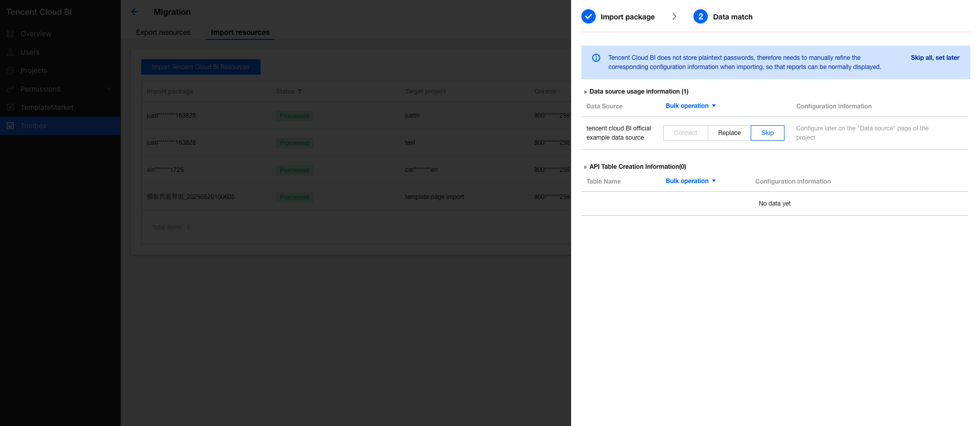The image size is (980, 426).
Task: Click the Permissions key icon
Action: [x=10, y=89]
